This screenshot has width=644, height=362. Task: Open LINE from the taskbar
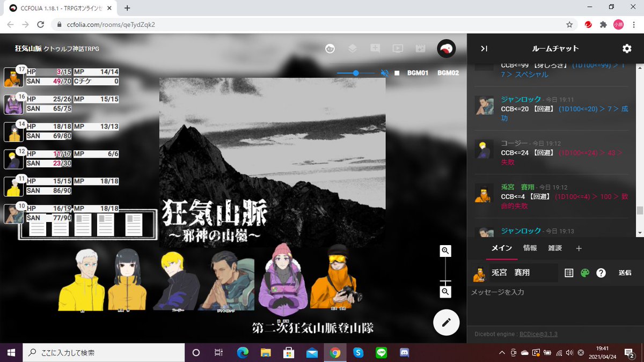pyautogui.click(x=382, y=352)
